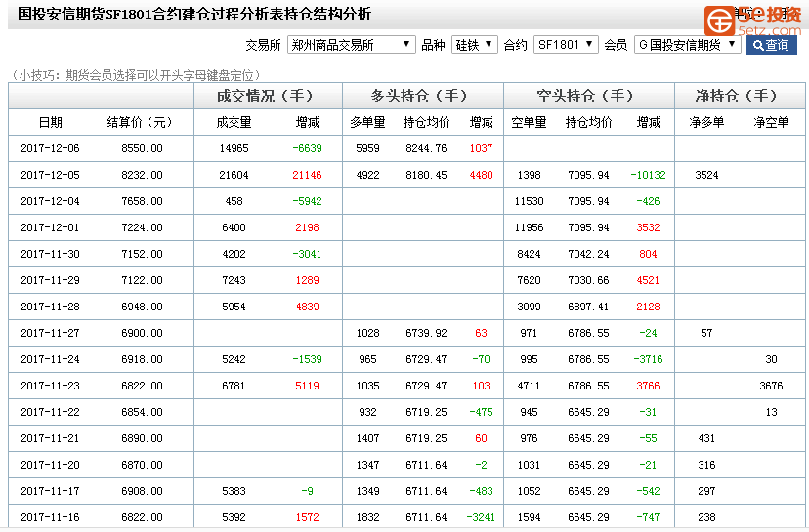Select the date cell 2017-11-30
Viewport: 809px width, 532px height.
[50, 254]
